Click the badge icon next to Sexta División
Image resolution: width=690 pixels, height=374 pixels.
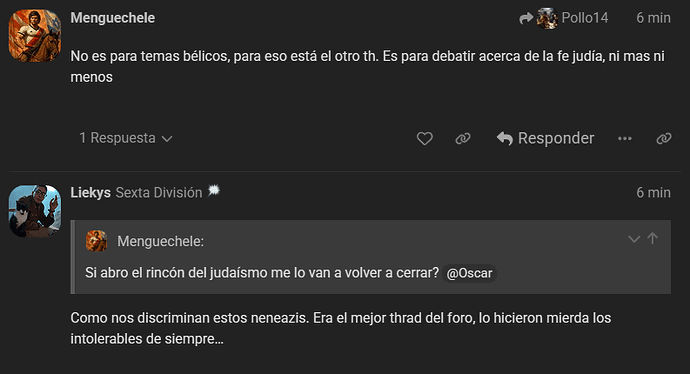click(x=214, y=190)
